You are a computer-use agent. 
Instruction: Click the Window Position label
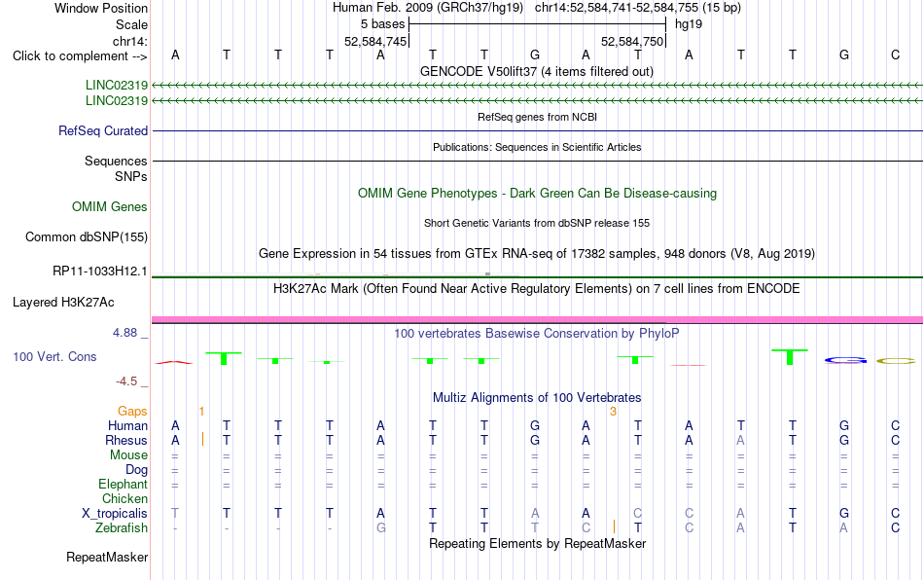click(101, 8)
